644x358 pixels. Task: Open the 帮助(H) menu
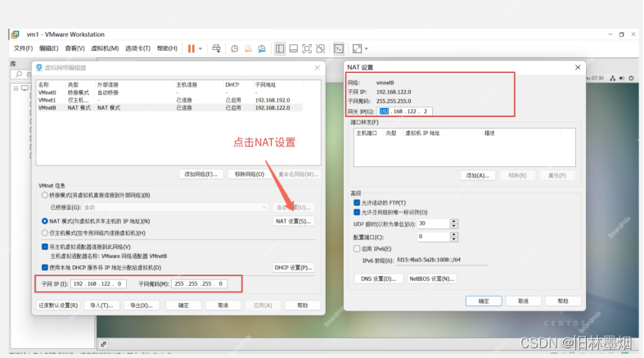pos(167,48)
